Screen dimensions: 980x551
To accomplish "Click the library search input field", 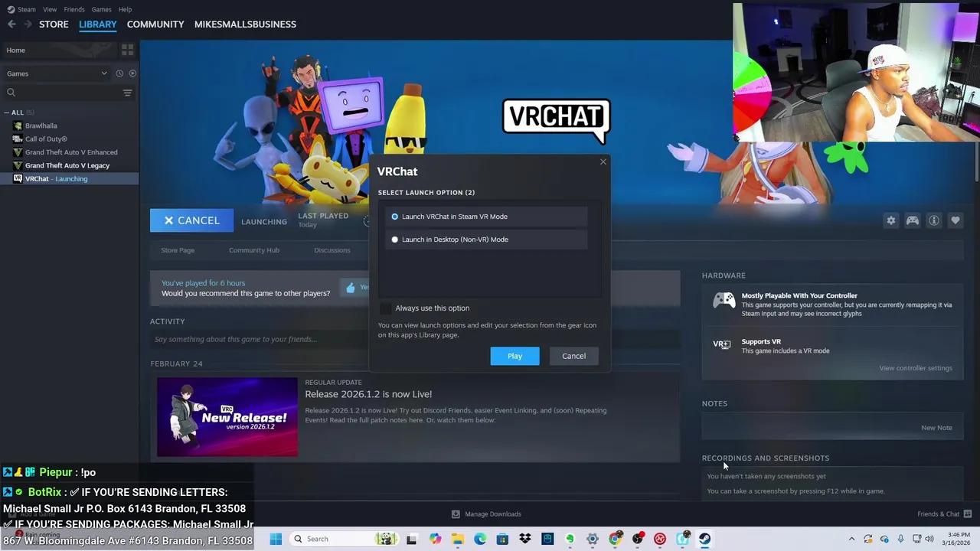I will (65, 93).
